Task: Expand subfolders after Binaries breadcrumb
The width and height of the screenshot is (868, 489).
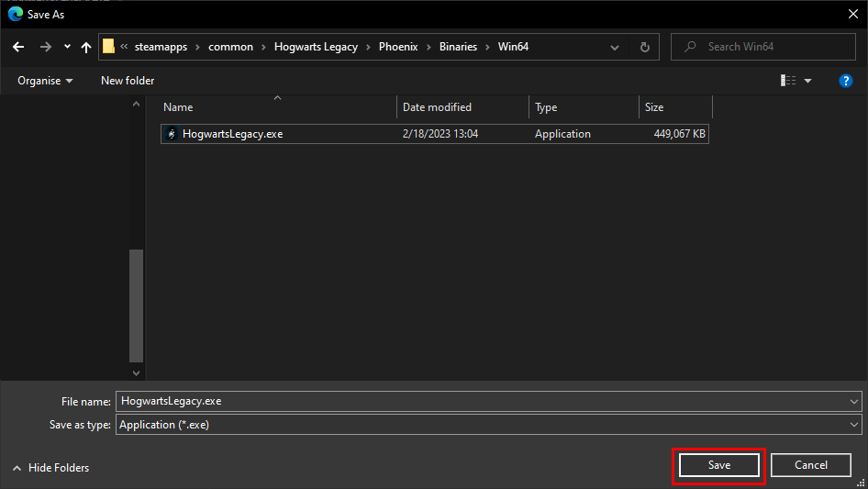Action: tap(488, 47)
